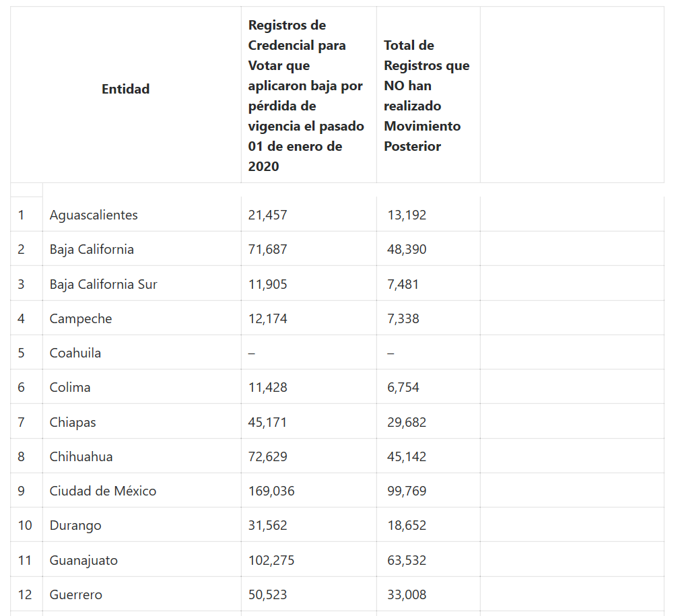Click the Entidad column header
The width and height of the screenshot is (676, 616).
click(126, 89)
